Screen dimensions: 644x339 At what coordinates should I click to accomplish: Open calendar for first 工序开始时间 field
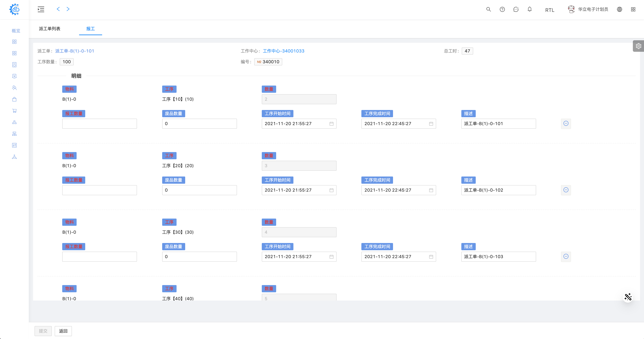tap(331, 124)
